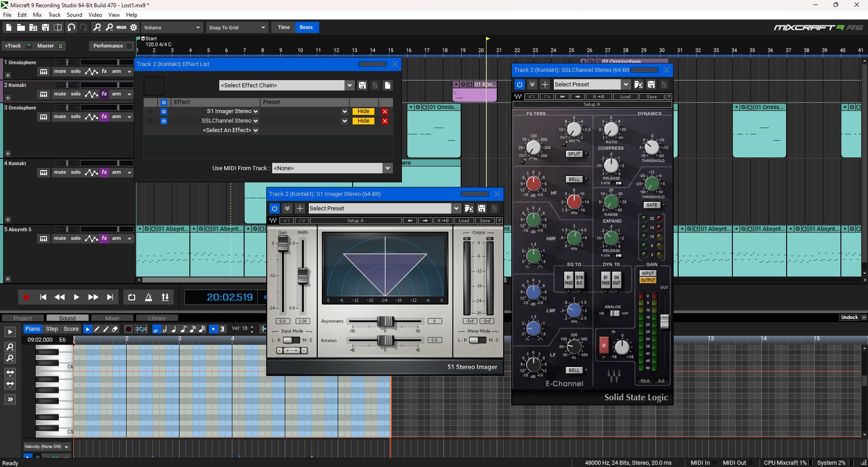The height and width of the screenshot is (467, 868).
Task: Start playback with the play button
Action: (x=76, y=297)
